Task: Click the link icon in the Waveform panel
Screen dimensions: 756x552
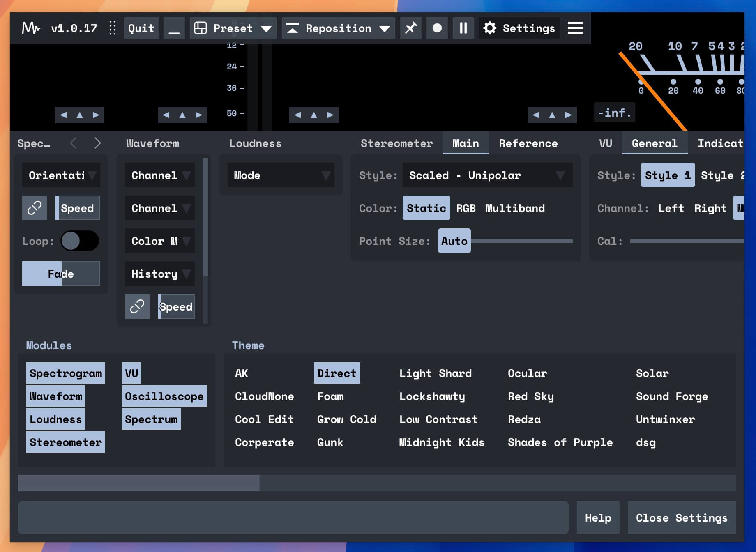Action: [137, 306]
